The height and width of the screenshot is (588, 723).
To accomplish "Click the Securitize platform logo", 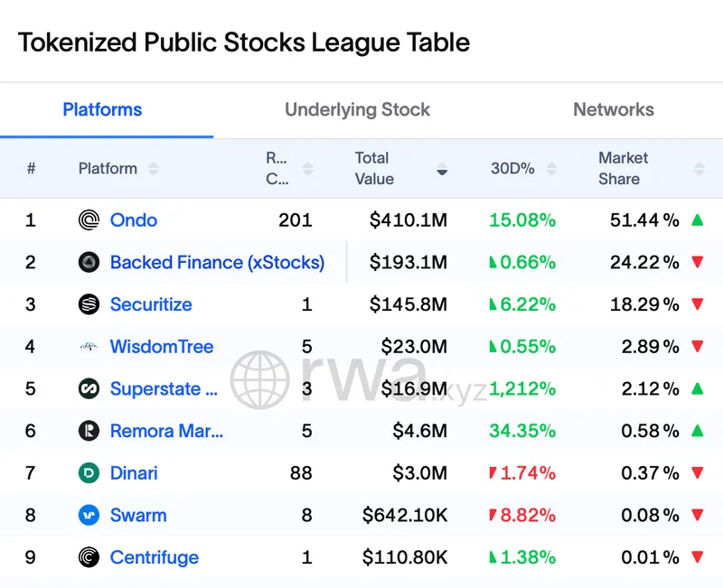I will tap(89, 304).
